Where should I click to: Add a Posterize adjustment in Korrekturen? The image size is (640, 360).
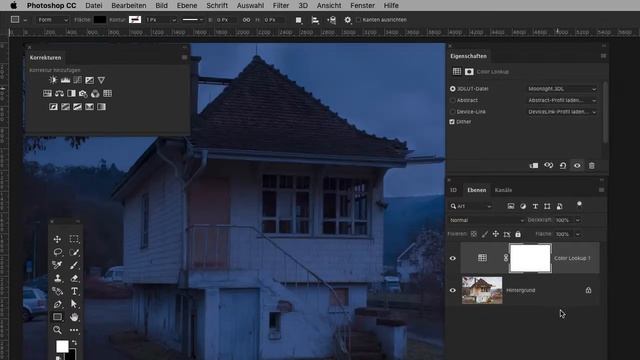coord(65,107)
